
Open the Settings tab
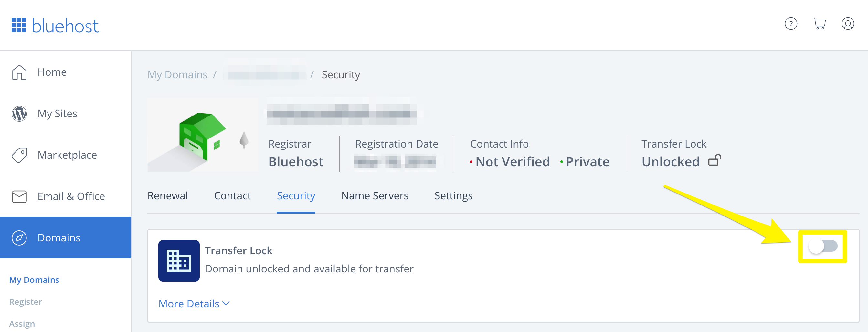pos(453,196)
